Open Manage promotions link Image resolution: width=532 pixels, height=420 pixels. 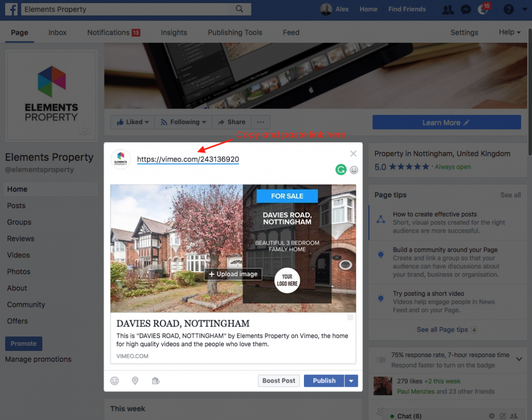pyautogui.click(x=38, y=359)
